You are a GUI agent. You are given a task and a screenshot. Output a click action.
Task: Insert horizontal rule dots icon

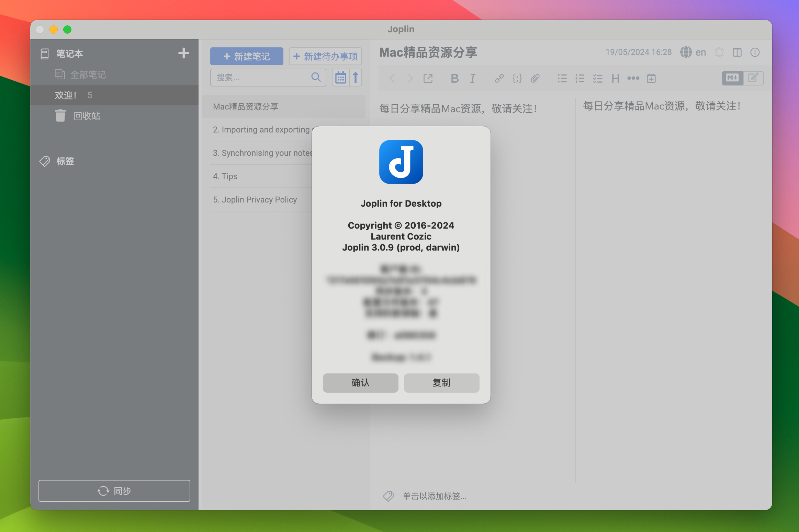click(x=633, y=79)
